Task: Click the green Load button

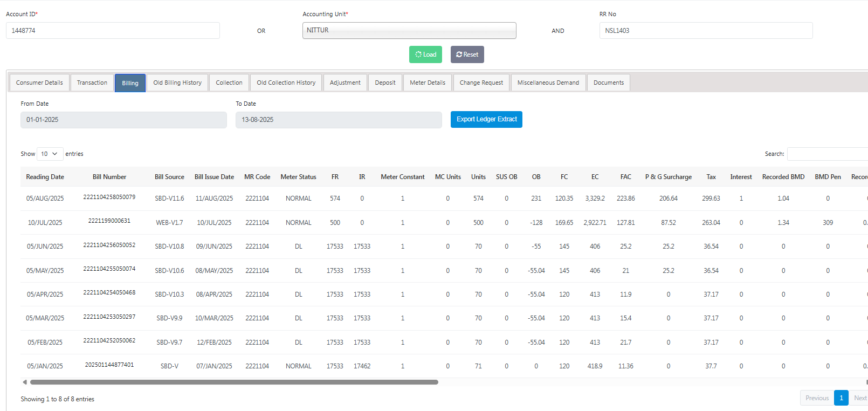Action: pyautogui.click(x=425, y=54)
